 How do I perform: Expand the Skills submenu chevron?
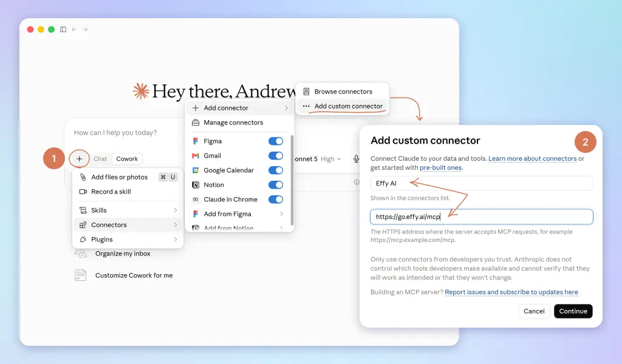click(x=176, y=211)
